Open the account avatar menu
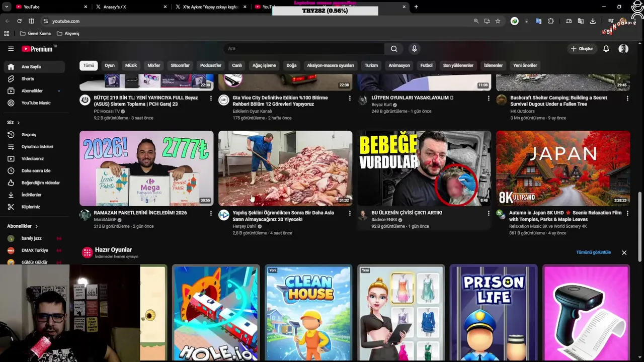This screenshot has width=644, height=362. [x=623, y=49]
